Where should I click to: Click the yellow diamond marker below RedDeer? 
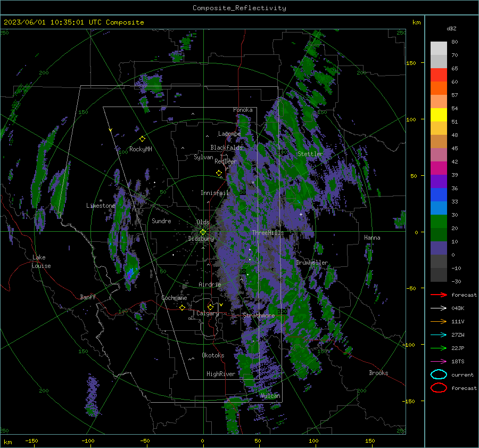(x=219, y=173)
